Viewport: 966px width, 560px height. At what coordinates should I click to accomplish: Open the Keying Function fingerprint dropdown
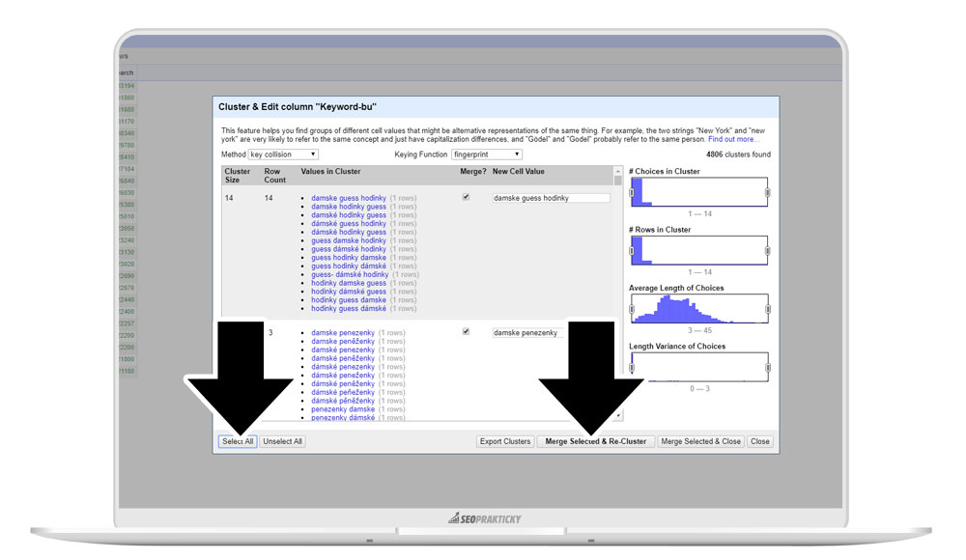(x=487, y=154)
